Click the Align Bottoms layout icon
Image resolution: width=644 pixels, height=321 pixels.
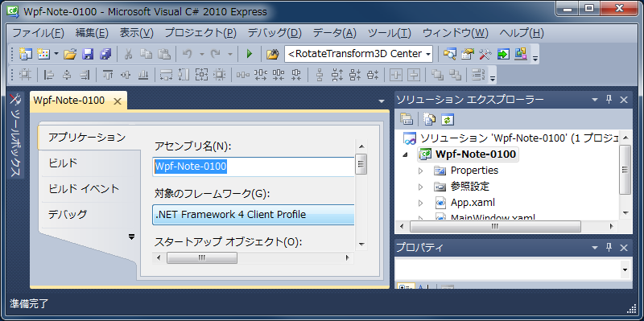pos(143,75)
